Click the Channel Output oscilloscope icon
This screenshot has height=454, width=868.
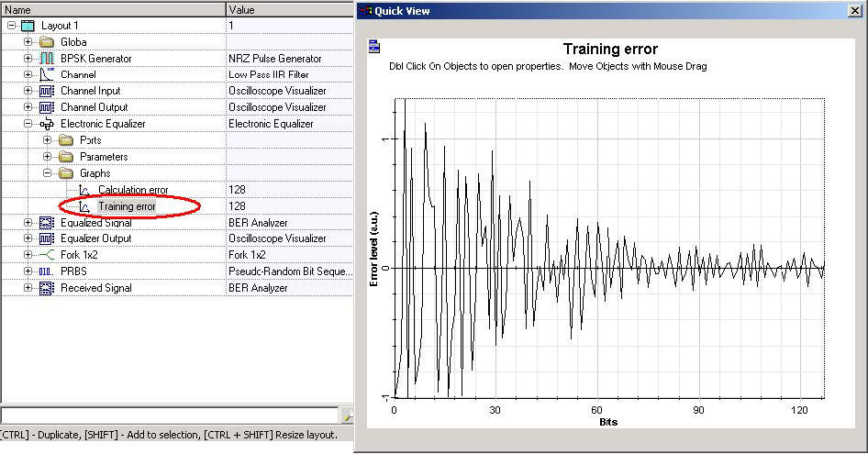47,107
